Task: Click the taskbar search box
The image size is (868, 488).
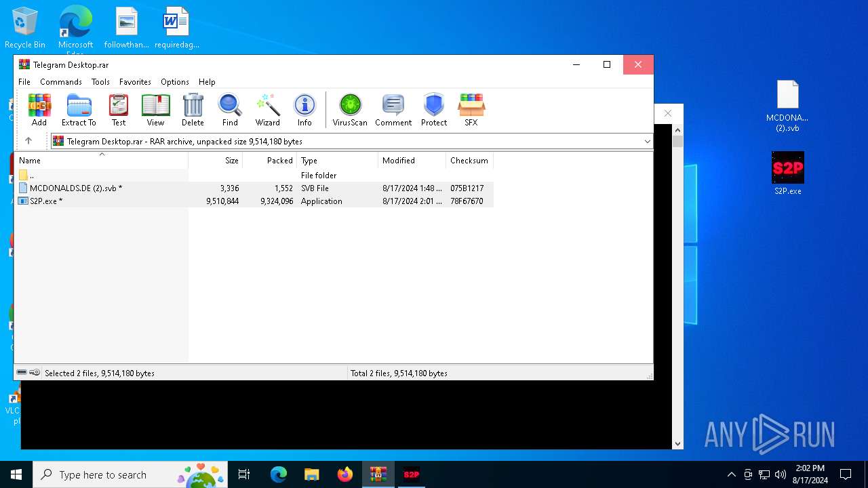Action: (x=131, y=474)
